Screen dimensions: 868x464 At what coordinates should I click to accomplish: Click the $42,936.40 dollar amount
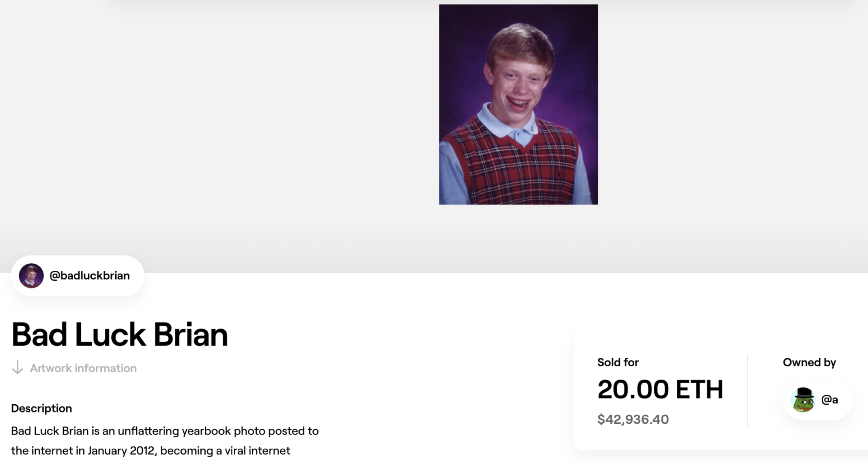[x=633, y=419]
